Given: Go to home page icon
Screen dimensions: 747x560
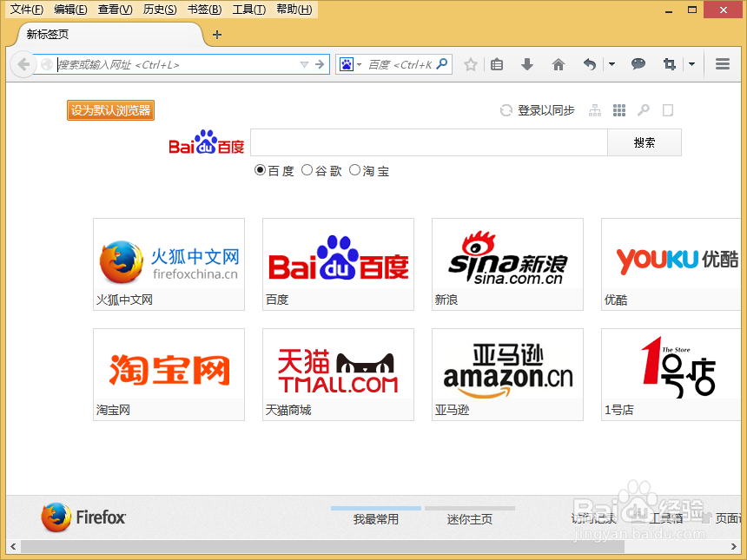Looking at the screenshot, I should [x=559, y=64].
